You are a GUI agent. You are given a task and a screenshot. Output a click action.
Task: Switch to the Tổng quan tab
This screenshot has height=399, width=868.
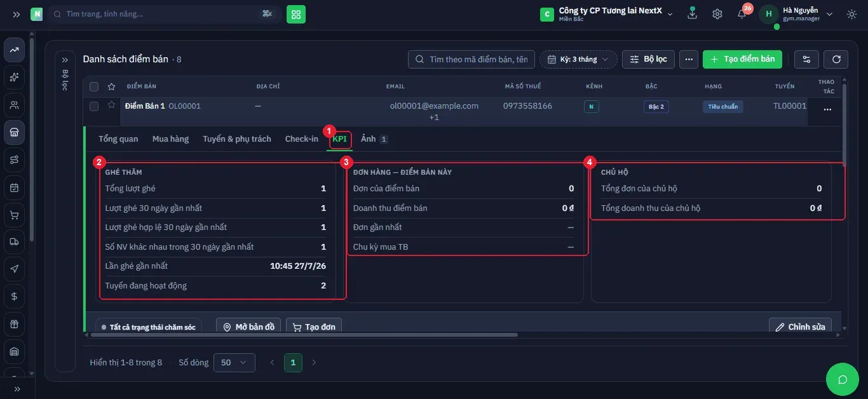[118, 139]
